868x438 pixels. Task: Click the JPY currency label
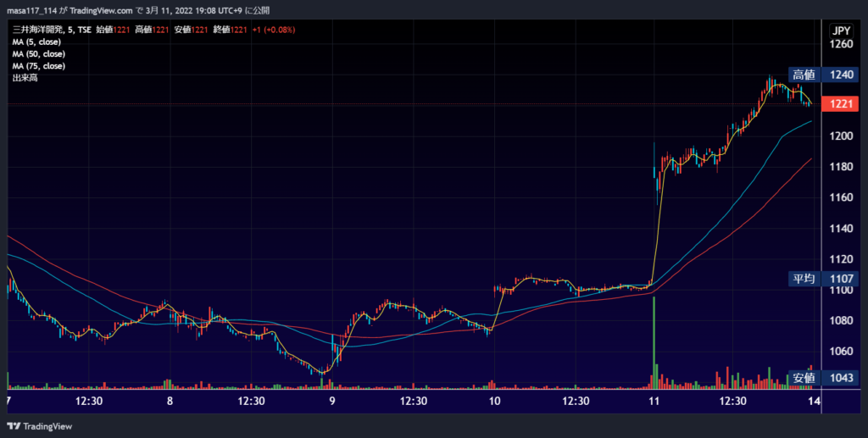pyautogui.click(x=841, y=31)
